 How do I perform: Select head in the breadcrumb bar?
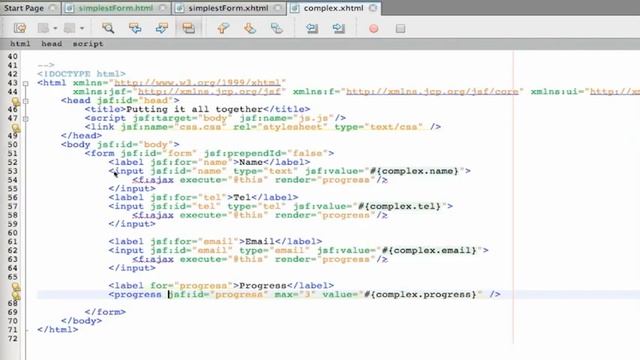(51, 44)
